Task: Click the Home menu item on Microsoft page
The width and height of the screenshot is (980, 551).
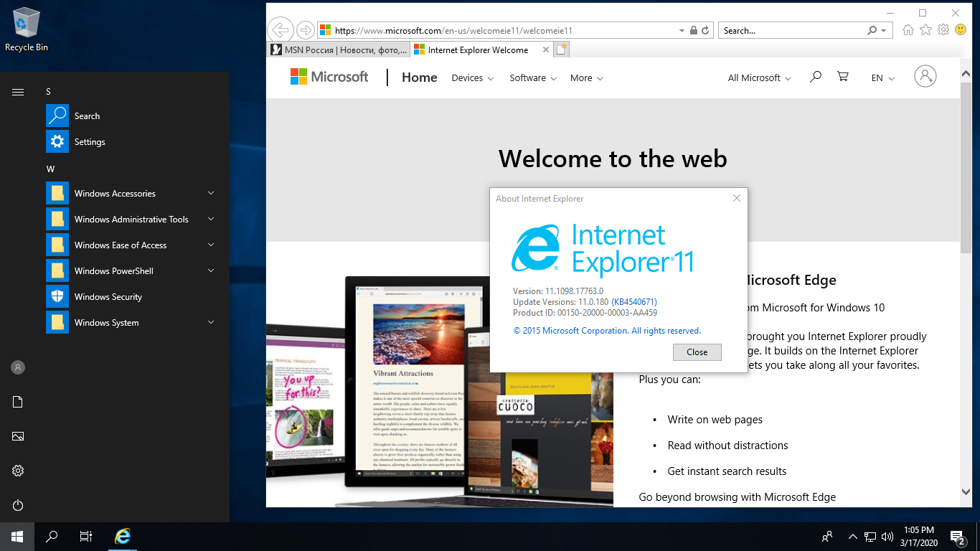Action: (419, 77)
